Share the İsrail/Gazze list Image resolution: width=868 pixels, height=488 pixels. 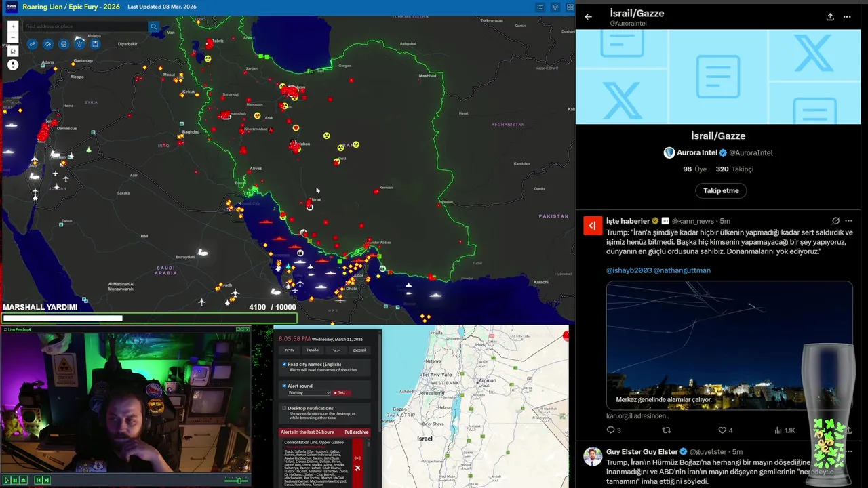(830, 17)
